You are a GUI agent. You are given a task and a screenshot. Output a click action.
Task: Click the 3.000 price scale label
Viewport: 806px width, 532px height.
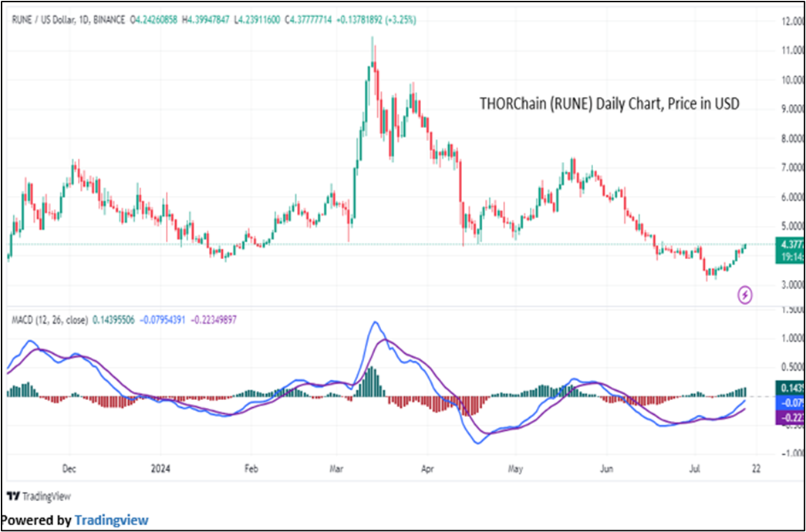point(791,285)
